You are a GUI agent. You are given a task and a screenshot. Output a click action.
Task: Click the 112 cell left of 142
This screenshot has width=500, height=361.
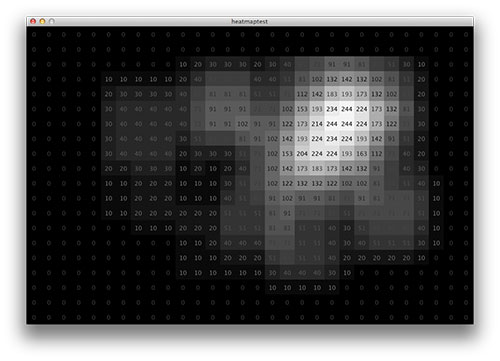[302, 94]
